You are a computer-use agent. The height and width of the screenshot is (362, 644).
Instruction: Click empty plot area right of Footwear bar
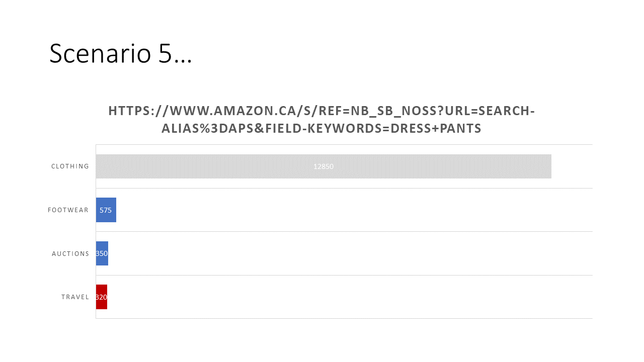coord(354,210)
